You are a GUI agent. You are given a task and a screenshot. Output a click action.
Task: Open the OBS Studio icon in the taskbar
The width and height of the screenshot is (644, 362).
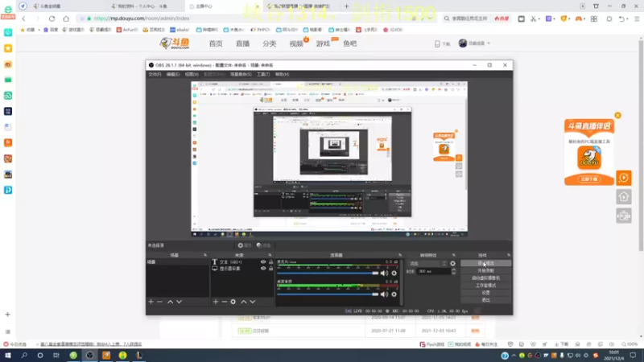coord(89,356)
